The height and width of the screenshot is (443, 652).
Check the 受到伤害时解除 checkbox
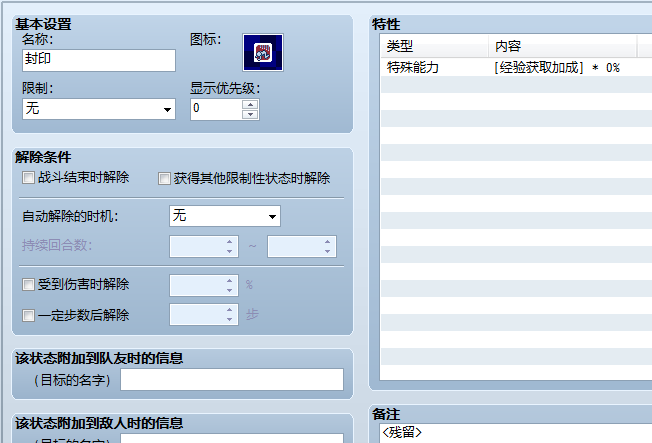click(28, 285)
